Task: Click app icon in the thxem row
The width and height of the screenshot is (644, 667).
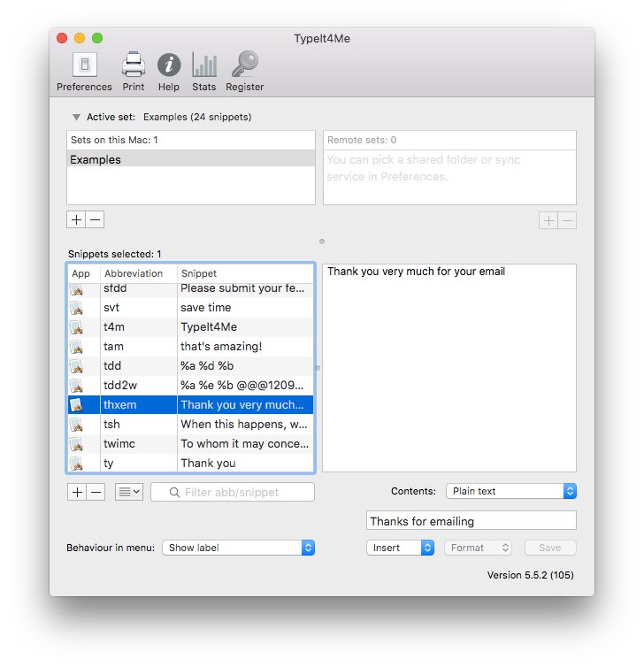Action: click(x=77, y=405)
